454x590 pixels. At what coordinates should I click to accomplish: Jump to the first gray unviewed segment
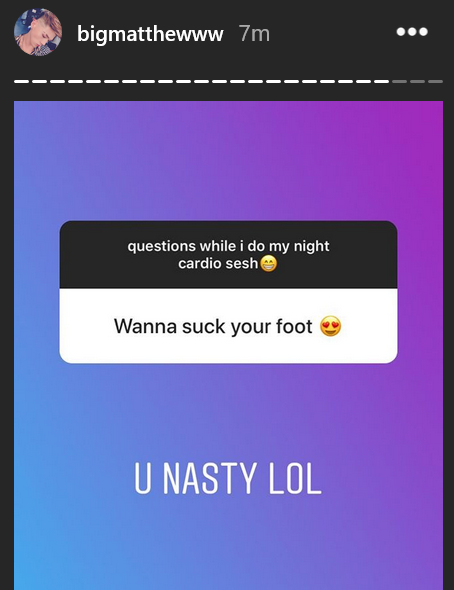[399, 81]
